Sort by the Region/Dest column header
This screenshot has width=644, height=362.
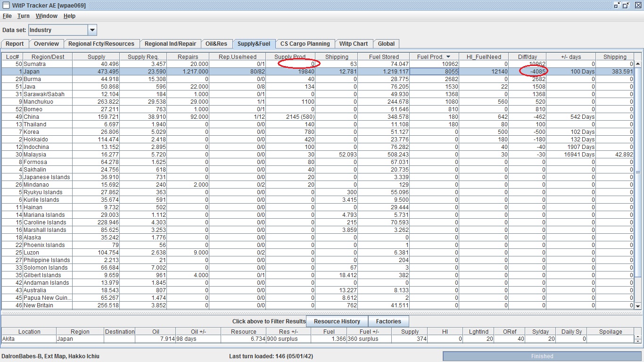[48, 57]
